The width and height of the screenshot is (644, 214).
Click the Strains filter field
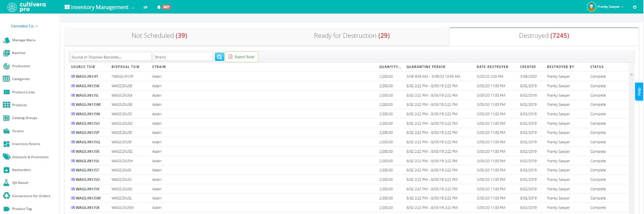[183, 57]
